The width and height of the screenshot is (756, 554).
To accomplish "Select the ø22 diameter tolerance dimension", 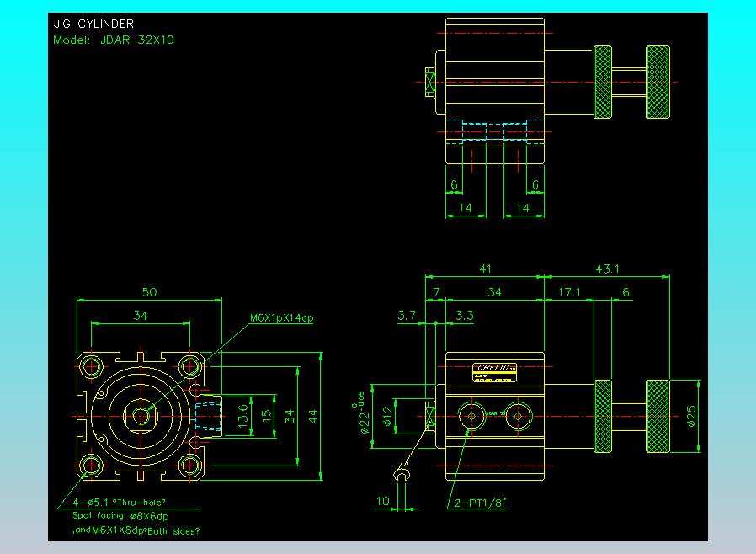I will coord(362,413).
